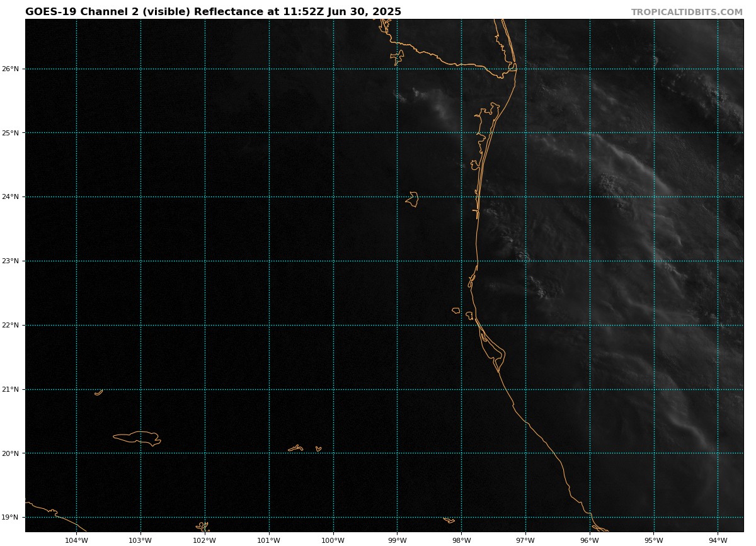Click the 24°N latitude label
The image size is (756, 546).
tap(11, 197)
